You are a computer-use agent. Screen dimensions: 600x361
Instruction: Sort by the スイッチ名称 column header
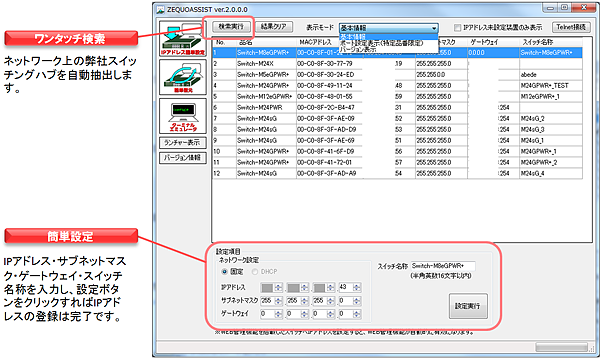[x=551, y=42]
